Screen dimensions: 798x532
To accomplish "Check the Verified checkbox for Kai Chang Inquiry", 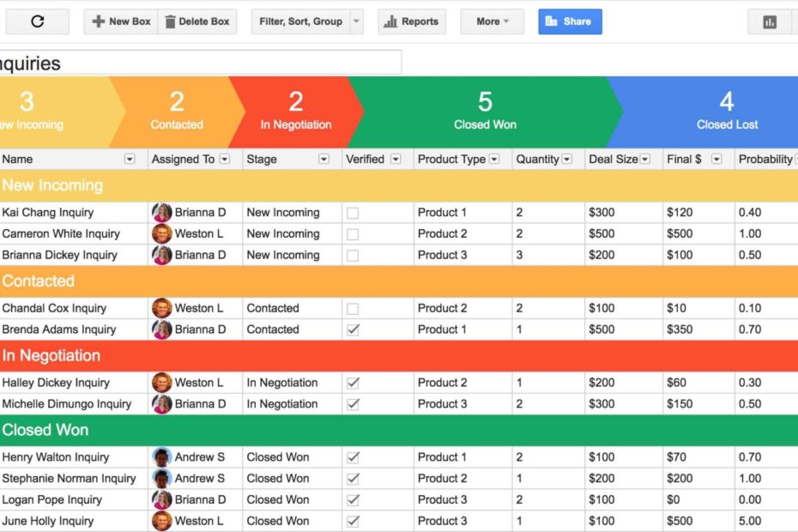I will click(x=352, y=212).
